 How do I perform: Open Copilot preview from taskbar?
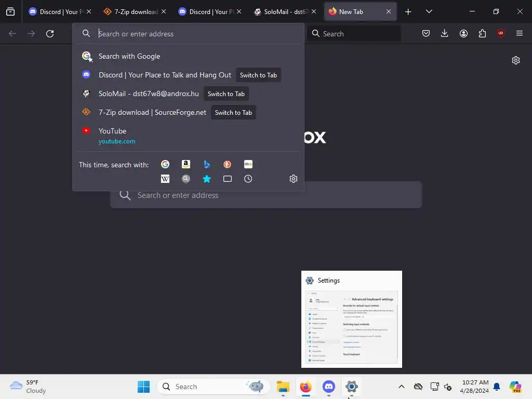[515, 387]
